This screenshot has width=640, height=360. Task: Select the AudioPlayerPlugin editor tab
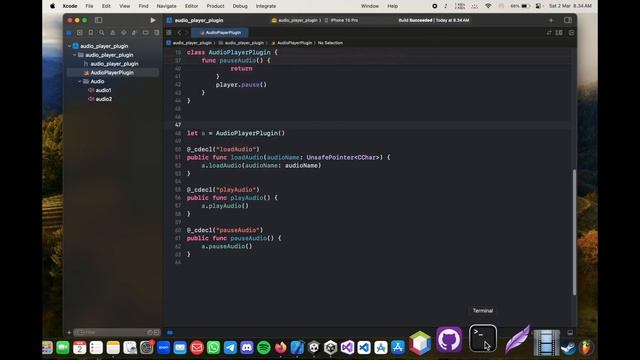tap(220, 33)
